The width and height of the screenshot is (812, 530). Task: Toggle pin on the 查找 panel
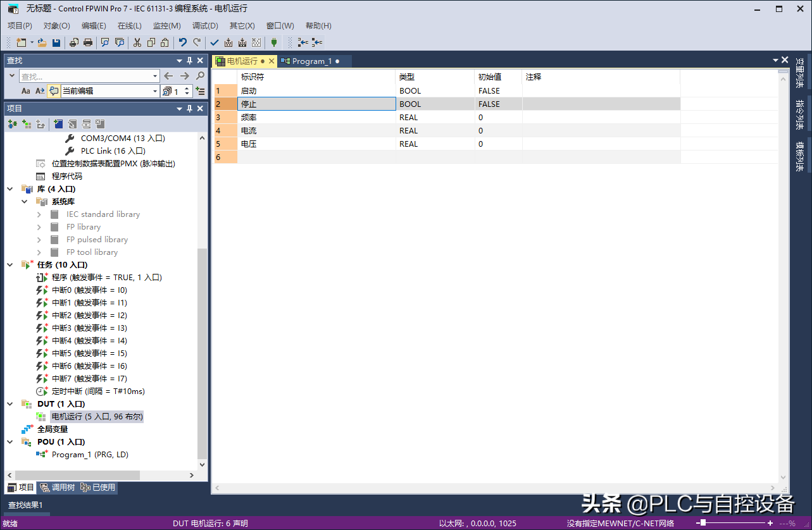click(x=189, y=61)
